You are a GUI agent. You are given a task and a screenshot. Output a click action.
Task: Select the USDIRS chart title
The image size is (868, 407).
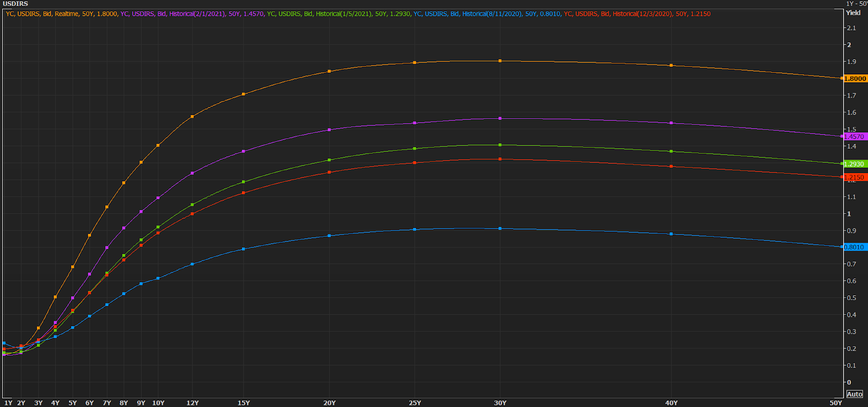tap(15, 4)
